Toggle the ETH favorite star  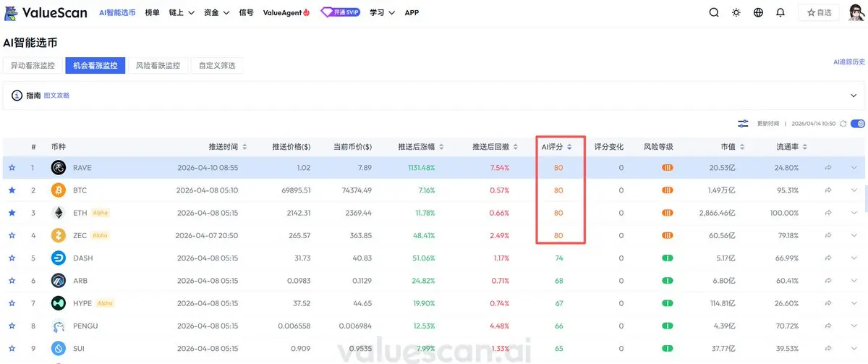(x=12, y=213)
